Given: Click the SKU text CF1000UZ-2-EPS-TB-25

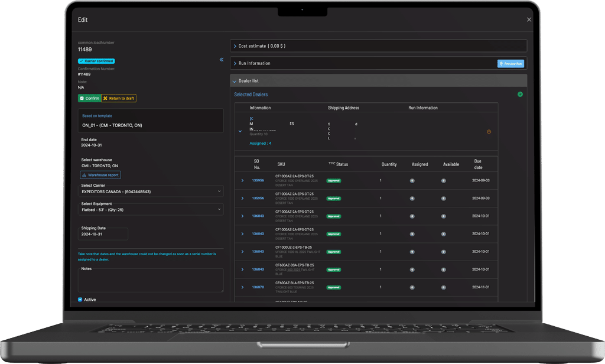Looking at the screenshot, I should [294, 248].
